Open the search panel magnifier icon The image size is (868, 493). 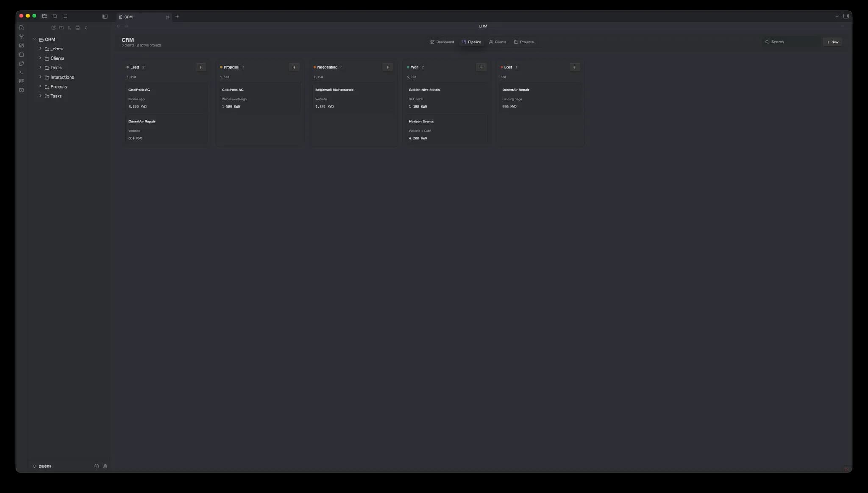point(55,16)
